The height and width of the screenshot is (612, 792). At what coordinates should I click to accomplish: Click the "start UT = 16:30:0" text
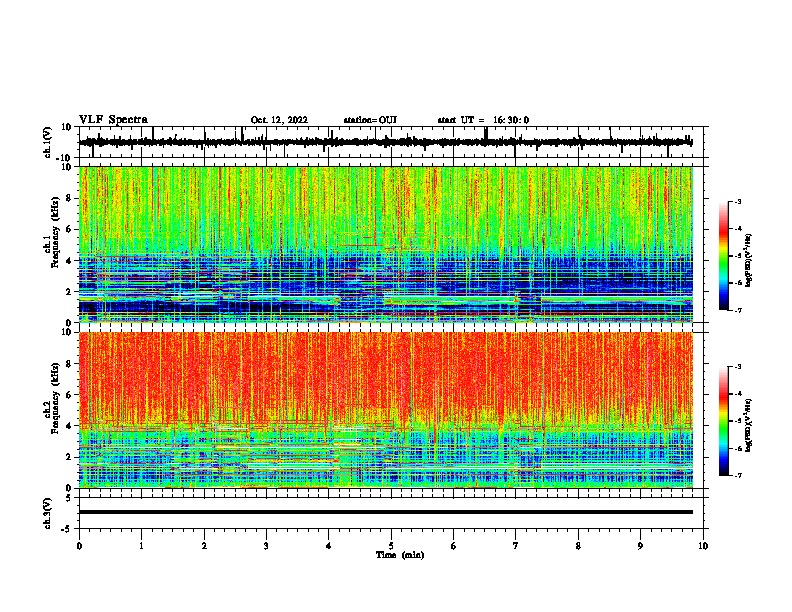pyautogui.click(x=483, y=120)
